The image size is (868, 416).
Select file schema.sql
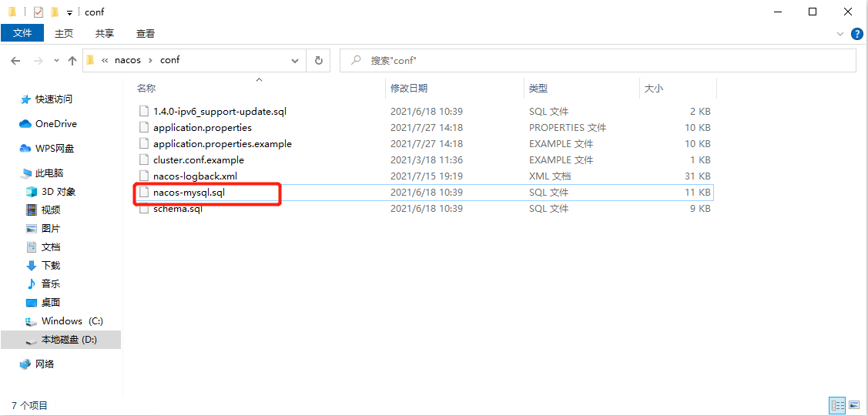coord(178,209)
